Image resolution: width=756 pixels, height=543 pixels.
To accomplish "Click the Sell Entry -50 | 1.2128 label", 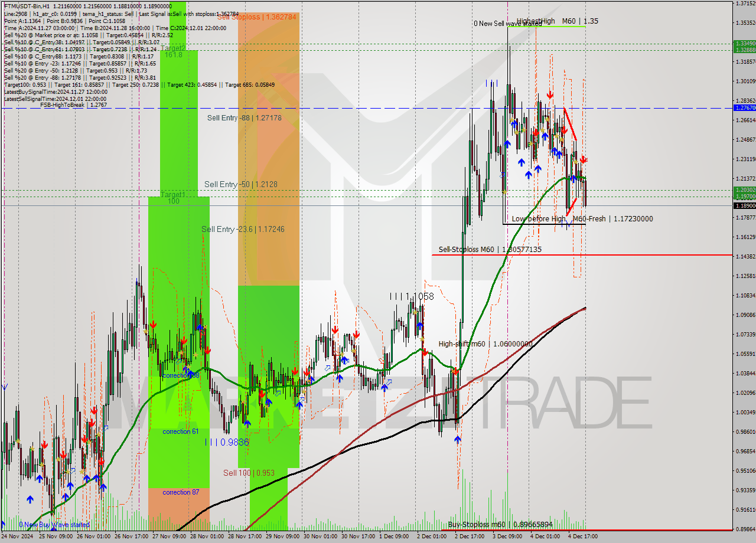I will (x=240, y=184).
